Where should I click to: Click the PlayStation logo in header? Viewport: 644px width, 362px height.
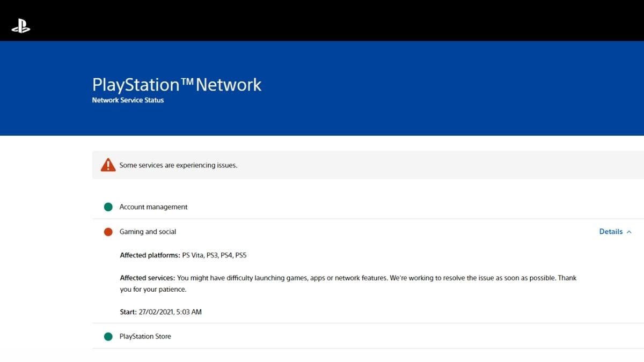(21, 26)
